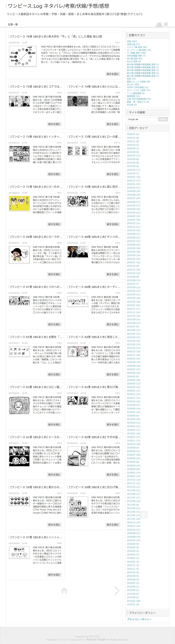
Task: Select the エルバフ編 感想 (46) category
Action: click(x=137, y=47)
